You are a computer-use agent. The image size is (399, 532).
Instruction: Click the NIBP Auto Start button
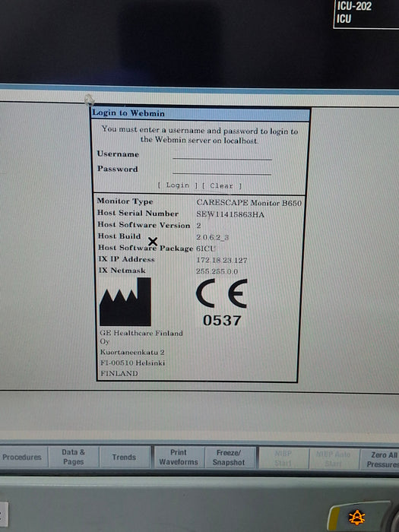334,459
